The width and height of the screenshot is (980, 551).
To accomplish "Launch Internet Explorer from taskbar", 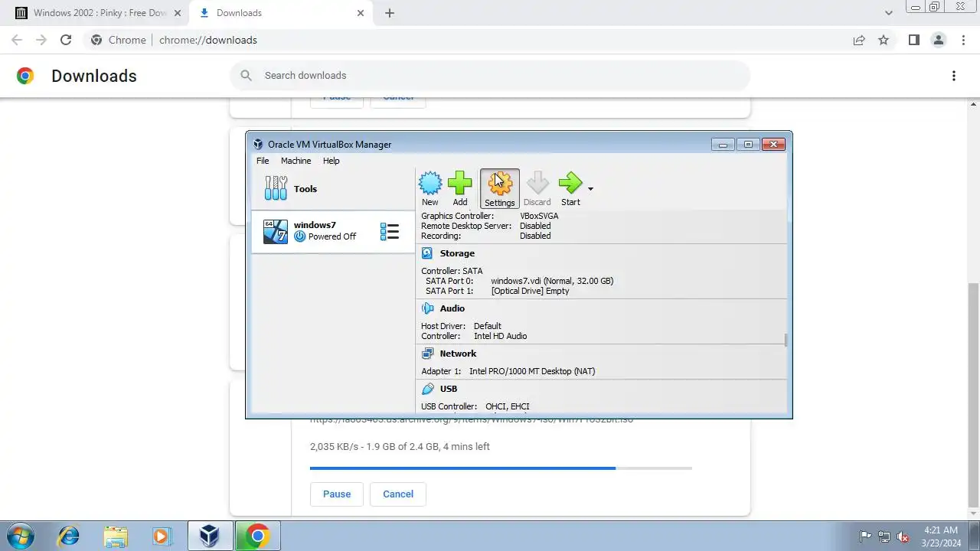I will pyautogui.click(x=68, y=536).
